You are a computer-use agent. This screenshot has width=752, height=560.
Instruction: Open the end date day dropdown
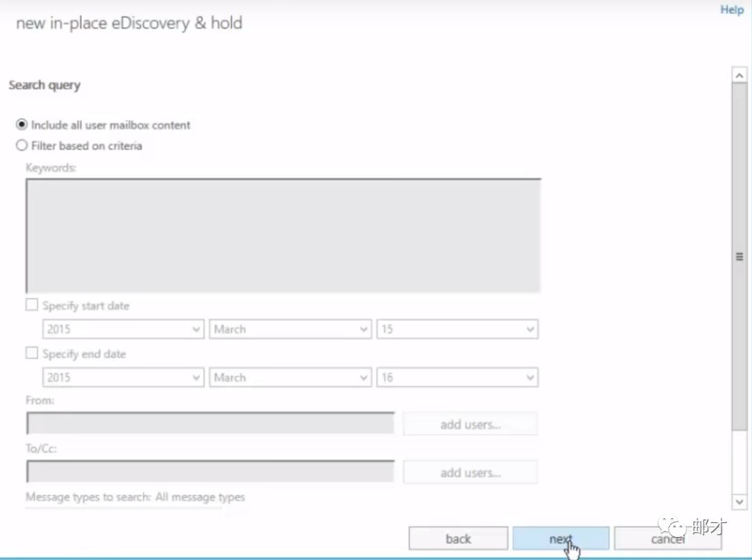click(457, 378)
